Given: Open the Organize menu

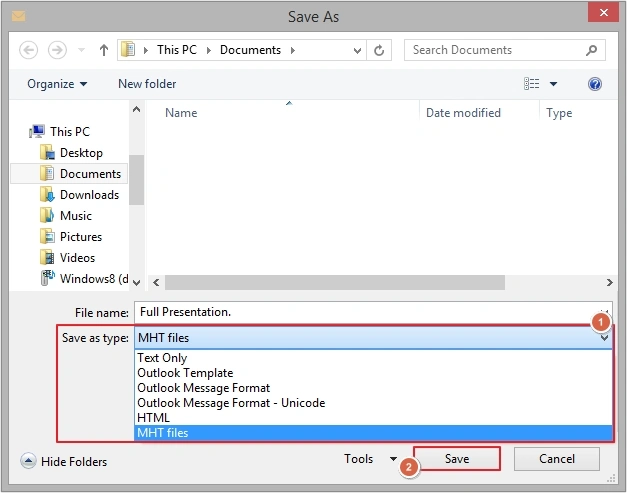Looking at the screenshot, I should (57, 84).
